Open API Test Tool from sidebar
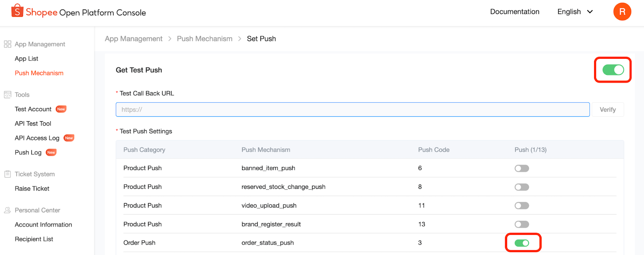This screenshot has width=644, height=255. (x=33, y=124)
